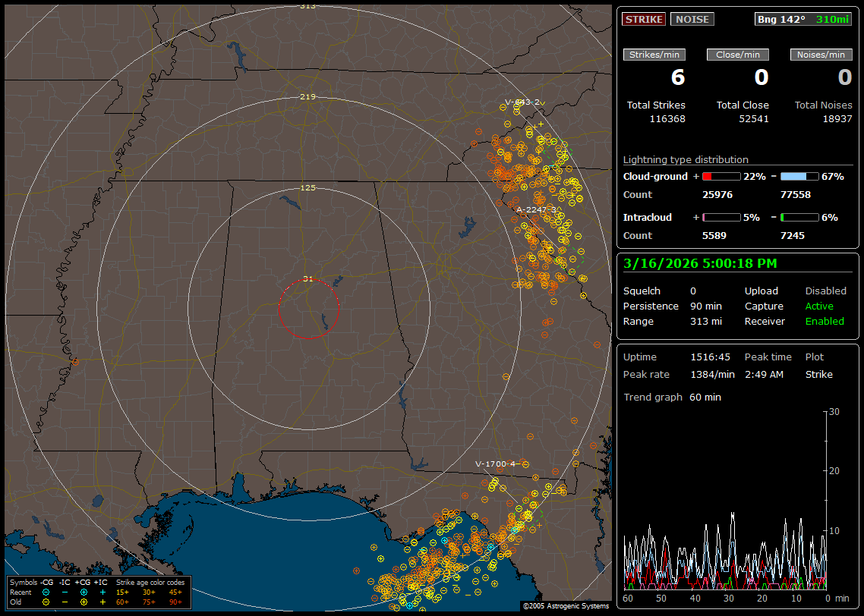The width and height of the screenshot is (864, 616).
Task: Toggle the NOISE indicator button
Action: pyautogui.click(x=692, y=19)
